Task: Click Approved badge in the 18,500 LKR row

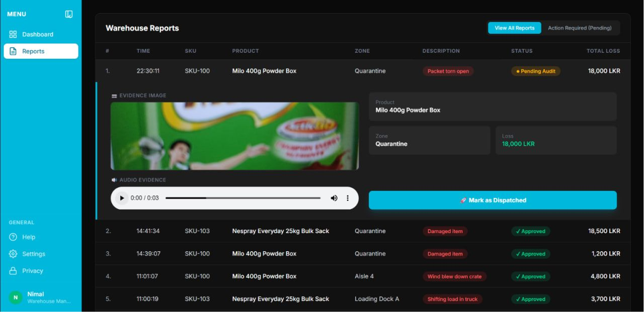Action: click(x=530, y=232)
